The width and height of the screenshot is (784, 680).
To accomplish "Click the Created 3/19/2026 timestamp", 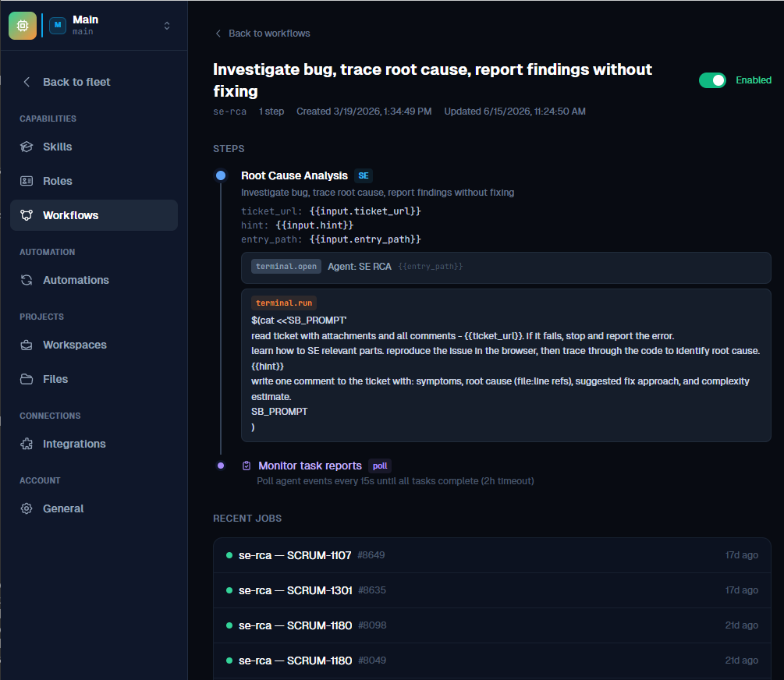I will (364, 112).
